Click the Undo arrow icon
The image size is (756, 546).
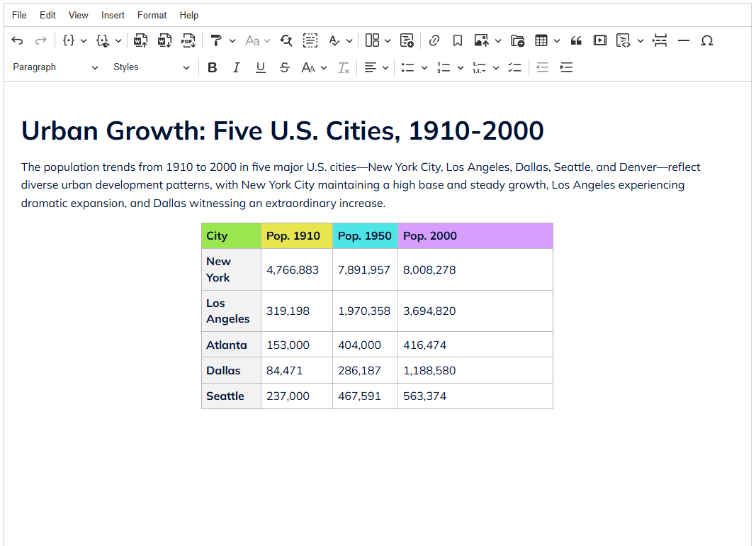17,40
